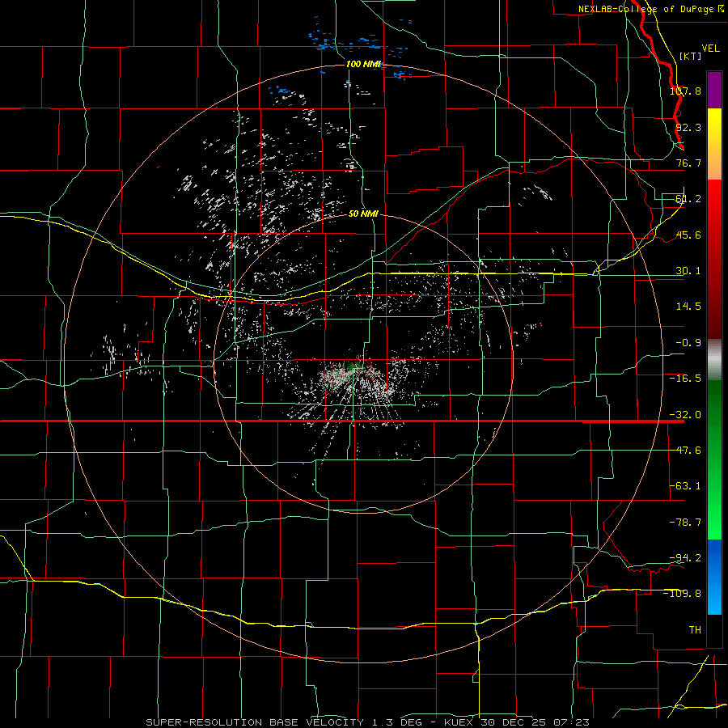This screenshot has width=728, height=728.
Task: Click the 30.1 velocity scale value
Action: pyautogui.click(x=688, y=271)
